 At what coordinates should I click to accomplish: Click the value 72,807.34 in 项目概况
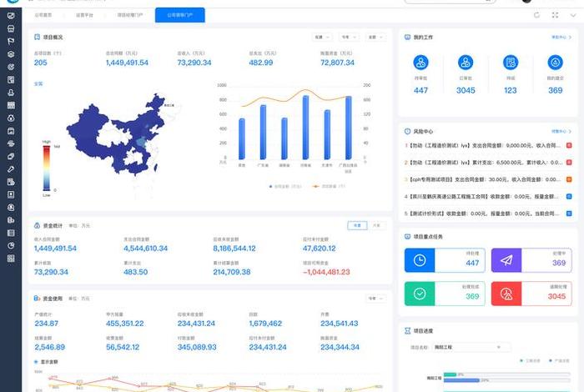coord(337,63)
